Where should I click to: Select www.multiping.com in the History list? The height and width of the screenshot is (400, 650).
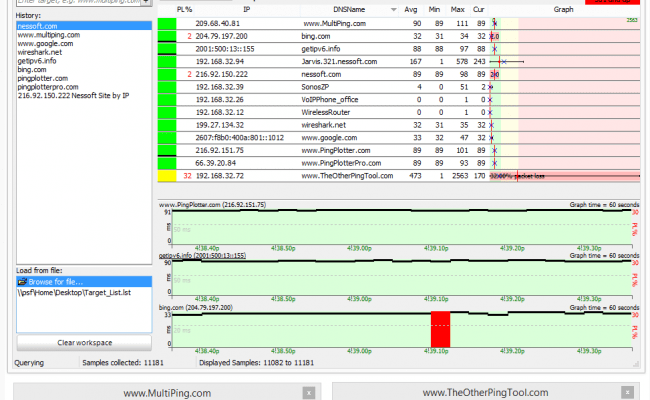[49, 35]
